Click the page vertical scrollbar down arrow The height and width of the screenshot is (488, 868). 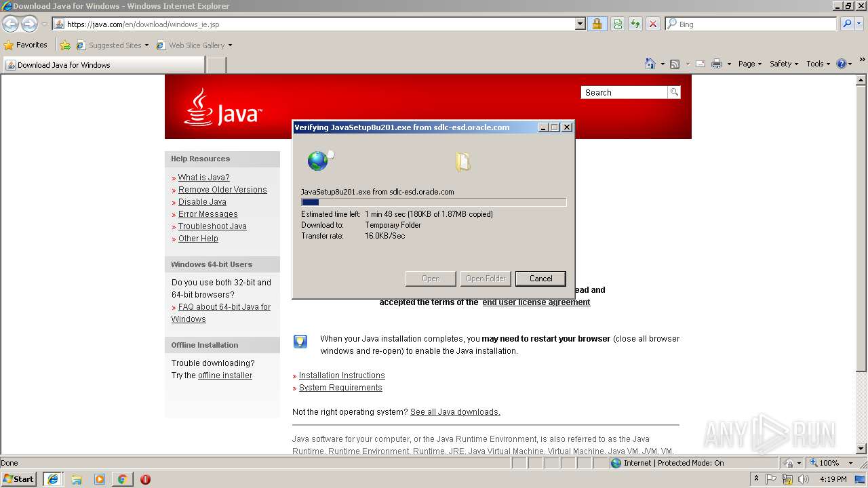point(861,448)
